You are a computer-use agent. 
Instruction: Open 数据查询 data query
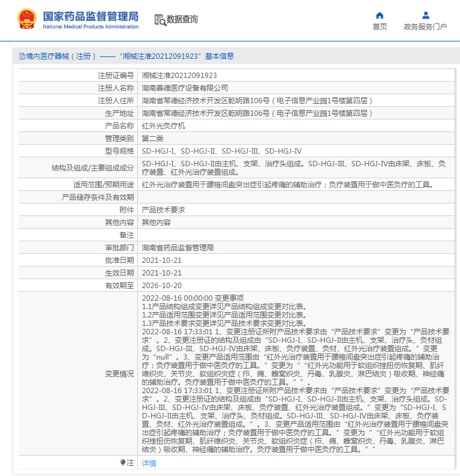tap(182, 19)
